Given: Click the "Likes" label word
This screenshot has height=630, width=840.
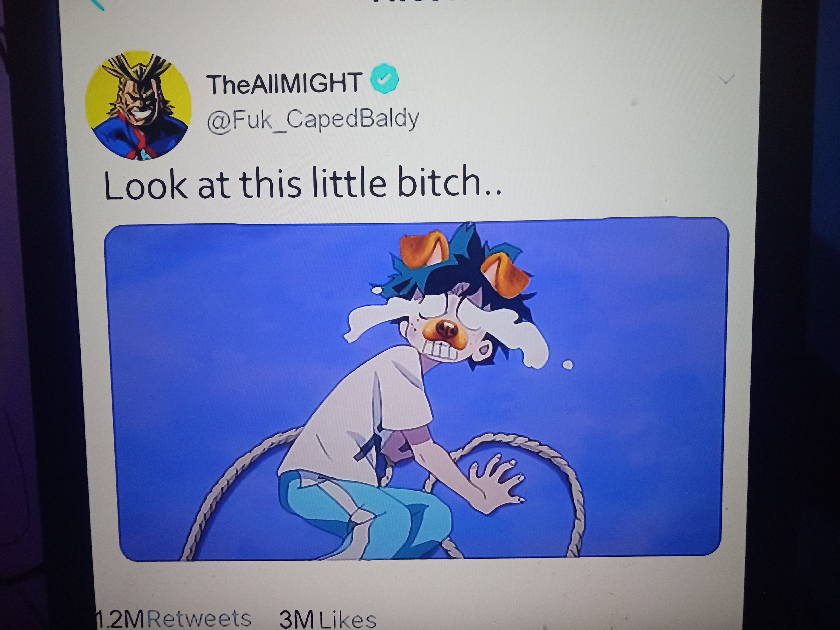Looking at the screenshot, I should coord(347,620).
